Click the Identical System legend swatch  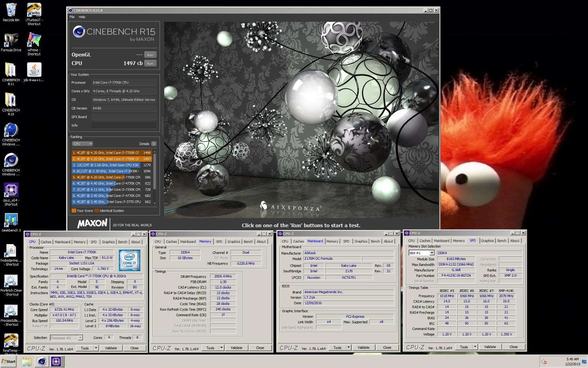pos(97,211)
